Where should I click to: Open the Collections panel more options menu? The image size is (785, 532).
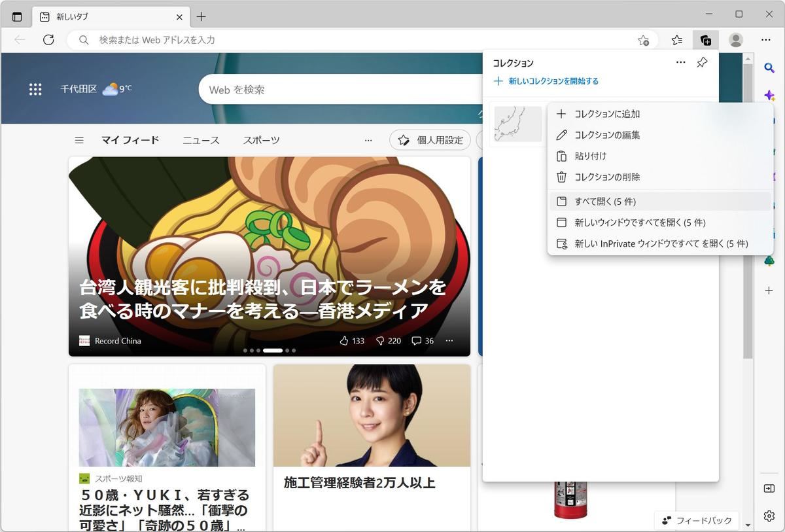[x=681, y=62]
